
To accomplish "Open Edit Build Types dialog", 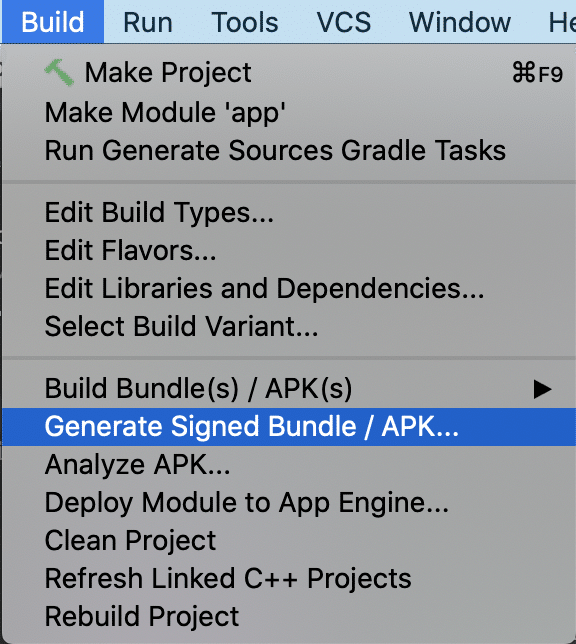I will pos(289,212).
